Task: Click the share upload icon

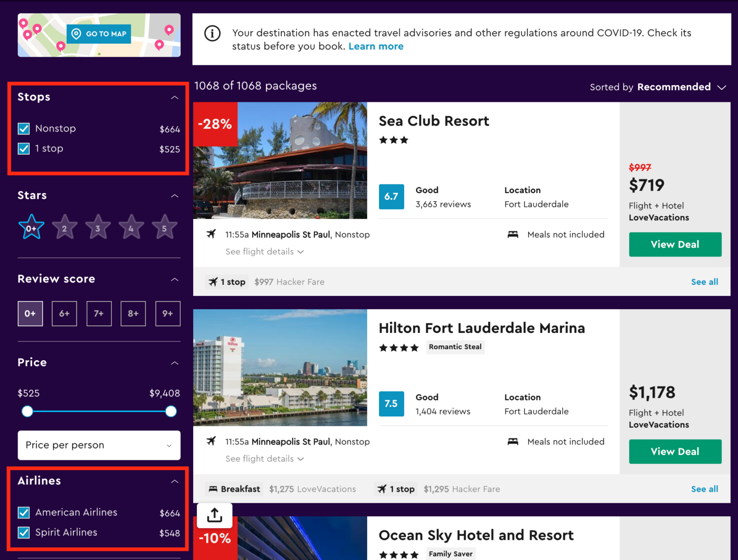Action: 214,515
